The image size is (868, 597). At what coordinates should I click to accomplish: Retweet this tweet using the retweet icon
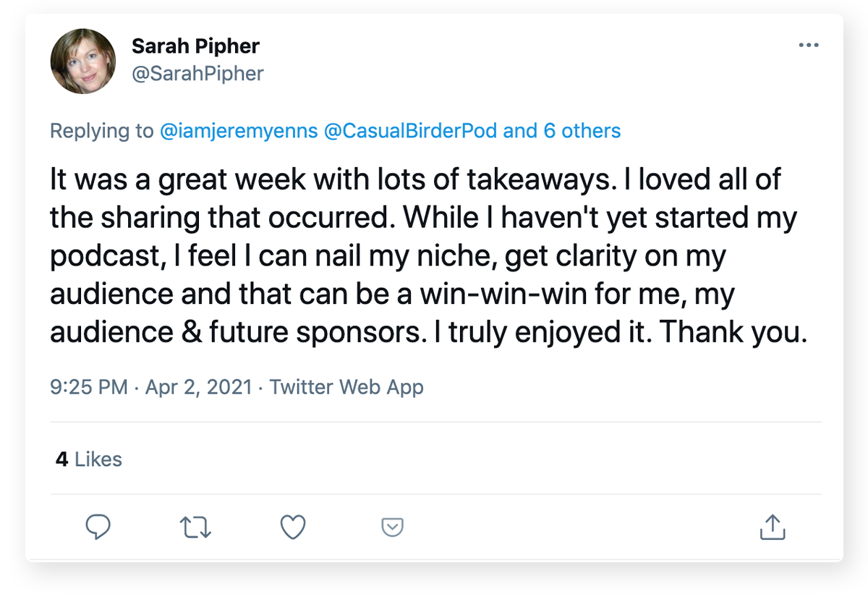[x=195, y=528]
